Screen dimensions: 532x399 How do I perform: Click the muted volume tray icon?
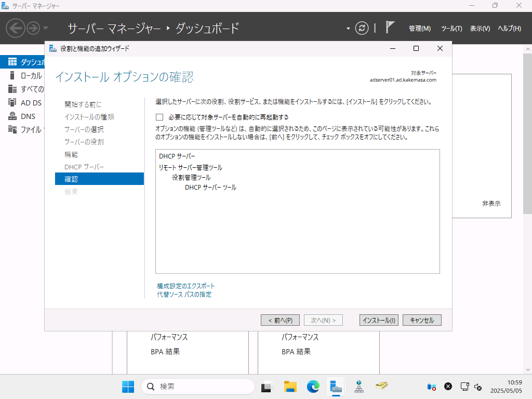pos(478,387)
